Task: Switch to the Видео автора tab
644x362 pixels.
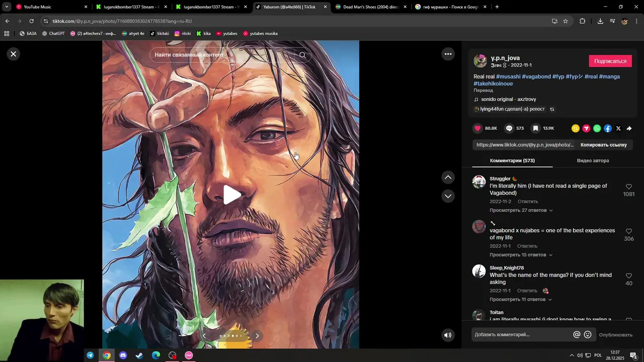Action: [593, 160]
